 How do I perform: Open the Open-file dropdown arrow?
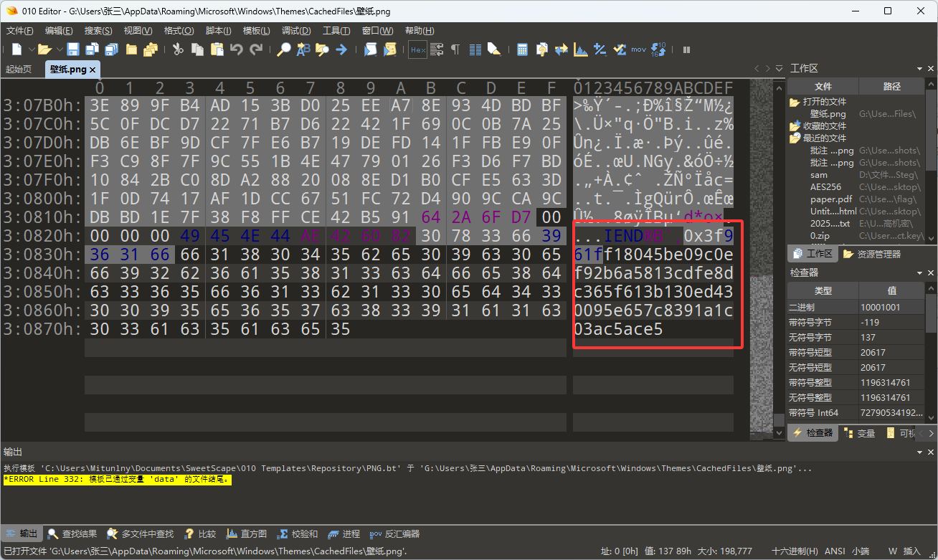[x=60, y=49]
